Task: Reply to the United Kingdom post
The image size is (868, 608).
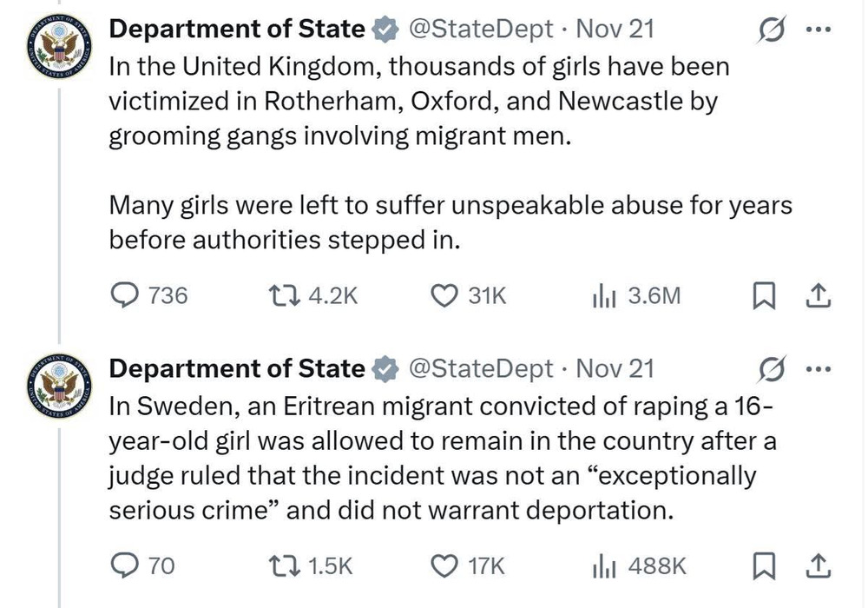Action: coord(128,295)
